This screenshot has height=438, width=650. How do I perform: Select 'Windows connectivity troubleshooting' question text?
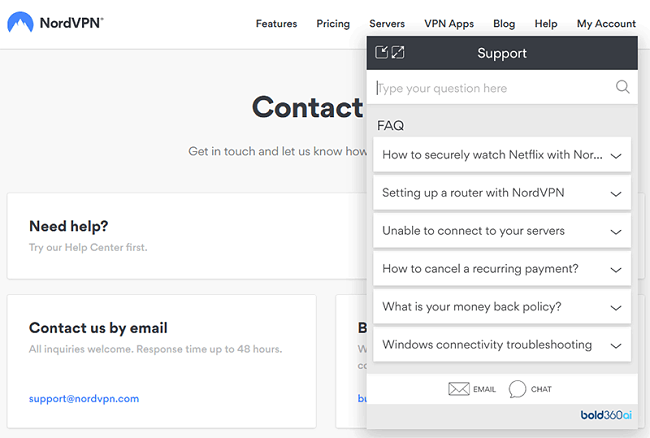pyautogui.click(x=487, y=345)
